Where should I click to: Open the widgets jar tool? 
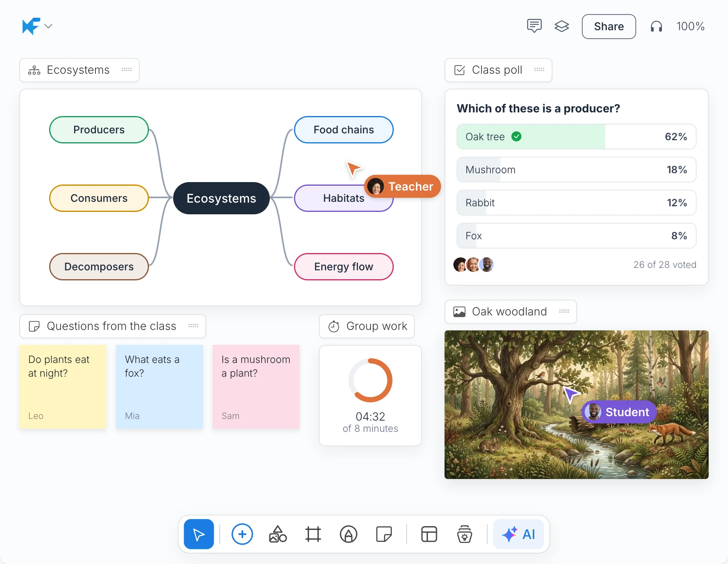(x=465, y=534)
